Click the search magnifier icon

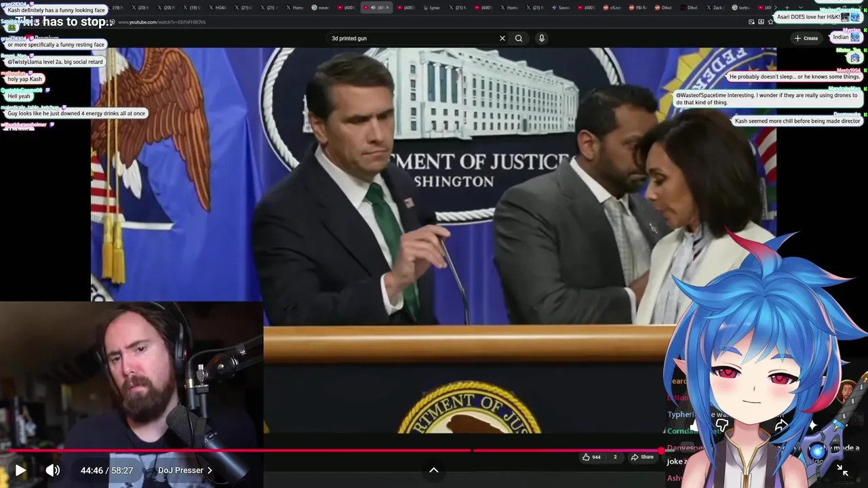519,38
